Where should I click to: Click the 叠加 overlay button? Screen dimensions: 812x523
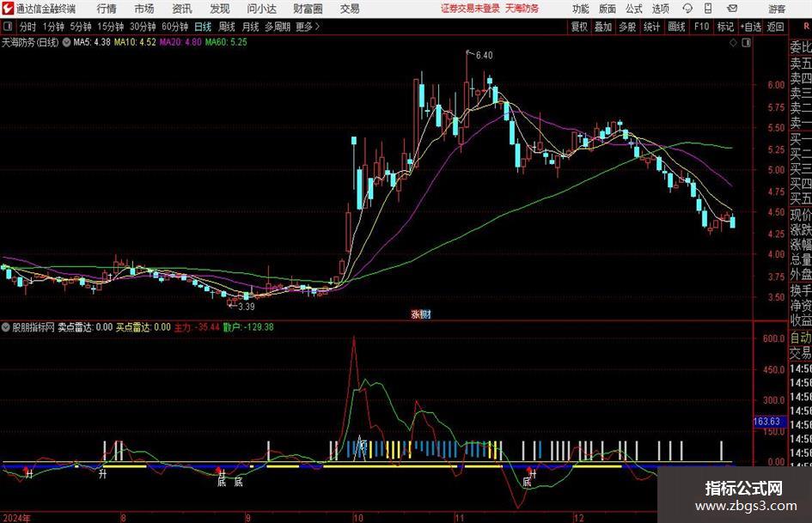click(603, 27)
